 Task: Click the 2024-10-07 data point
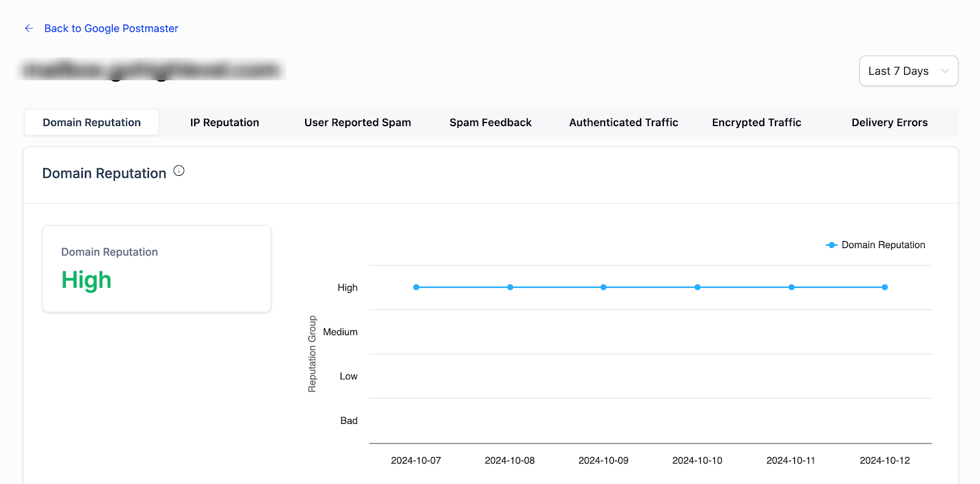[x=417, y=287]
